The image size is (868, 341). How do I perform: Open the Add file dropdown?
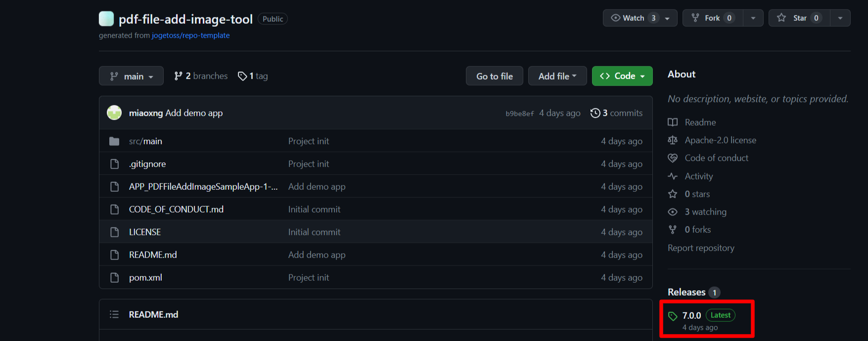point(557,76)
